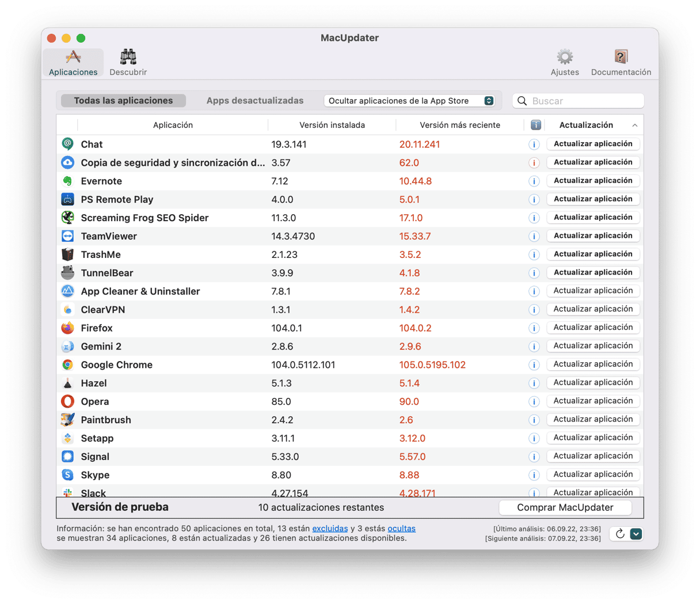Click the Signal app icon
The image size is (700, 604).
(68, 457)
